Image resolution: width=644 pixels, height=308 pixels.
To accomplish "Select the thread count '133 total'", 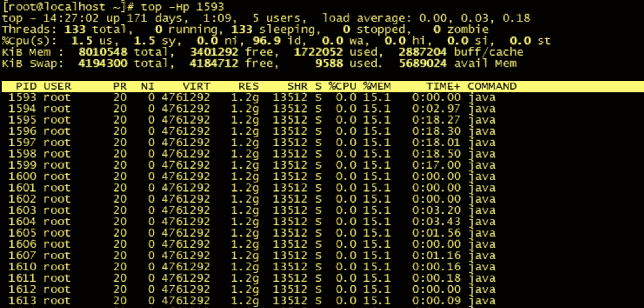I will 96,30.
